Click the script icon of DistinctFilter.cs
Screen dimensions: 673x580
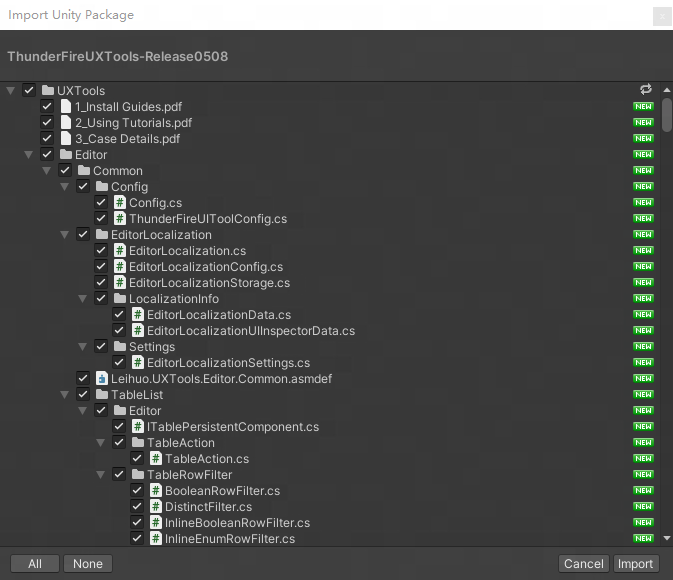coord(156,507)
